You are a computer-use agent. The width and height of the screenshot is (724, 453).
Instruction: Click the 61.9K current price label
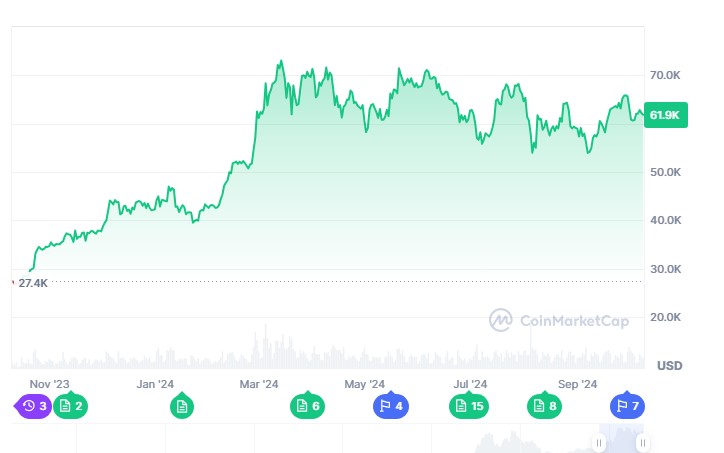coord(666,115)
